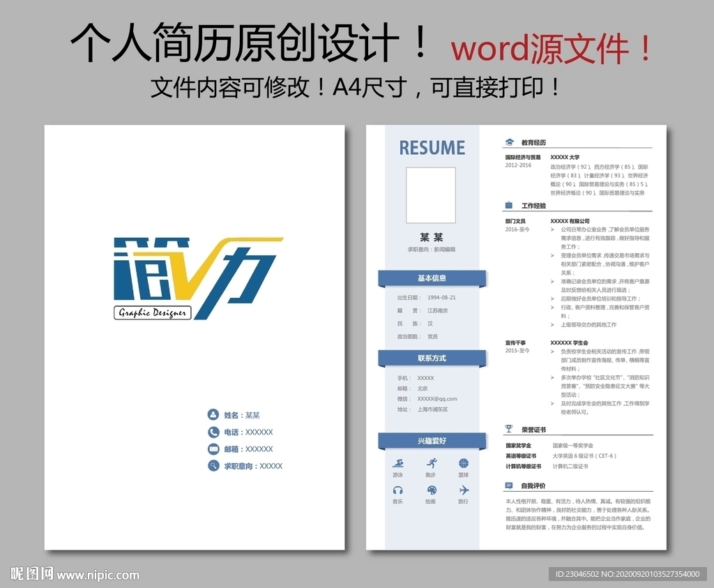Click the magnifier icon beside 求职意向
The height and width of the screenshot is (588, 714).
[x=213, y=466]
